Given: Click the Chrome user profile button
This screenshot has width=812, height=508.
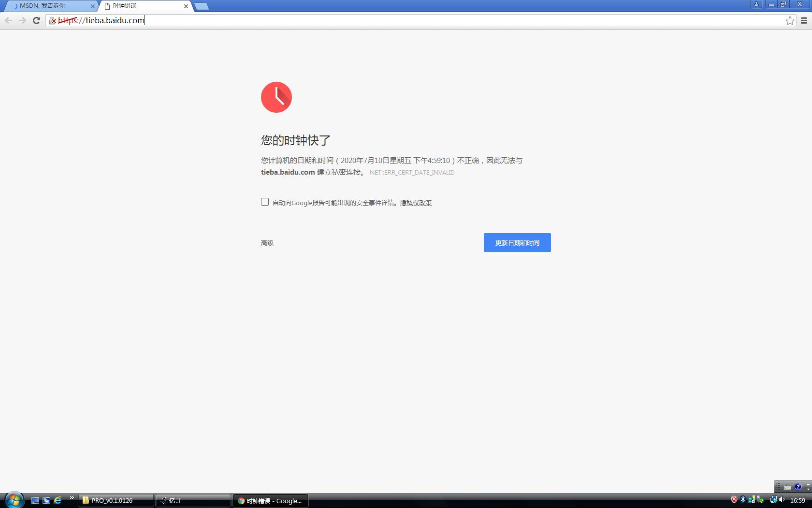Looking at the screenshot, I should 756,4.
